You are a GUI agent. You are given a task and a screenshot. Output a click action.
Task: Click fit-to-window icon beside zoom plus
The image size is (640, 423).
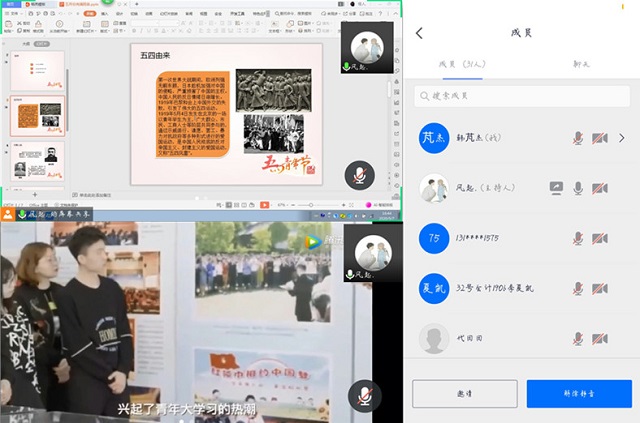click(x=351, y=205)
